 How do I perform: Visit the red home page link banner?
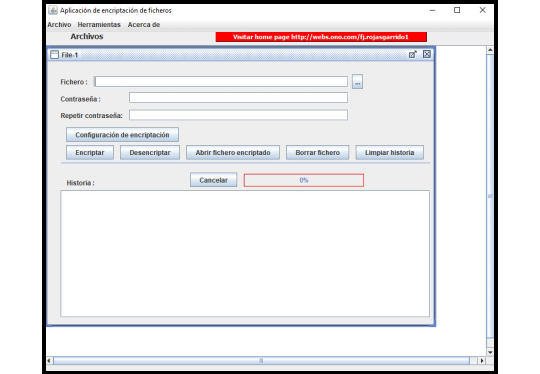point(321,37)
